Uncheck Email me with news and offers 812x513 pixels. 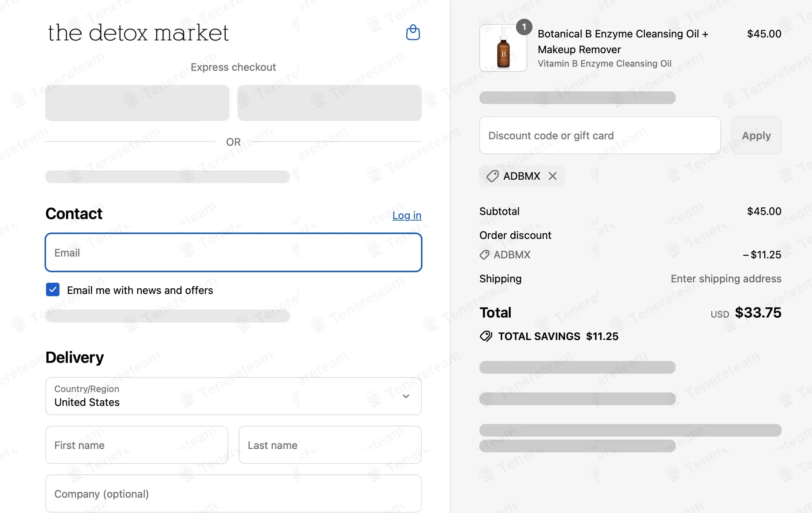(53, 289)
